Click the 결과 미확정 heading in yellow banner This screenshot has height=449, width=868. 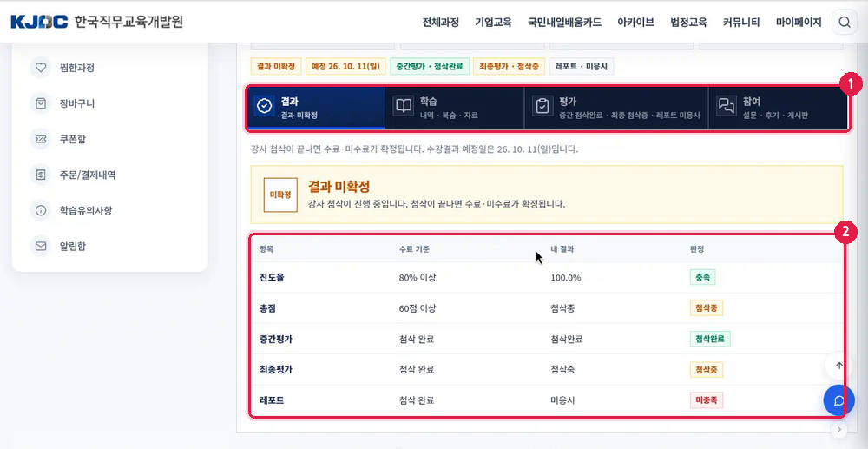[339, 186]
